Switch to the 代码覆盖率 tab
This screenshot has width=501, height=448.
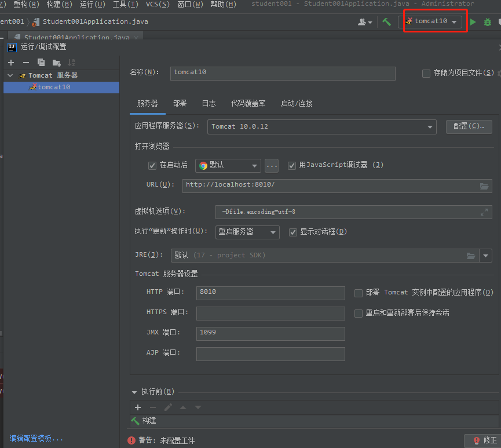(248, 104)
